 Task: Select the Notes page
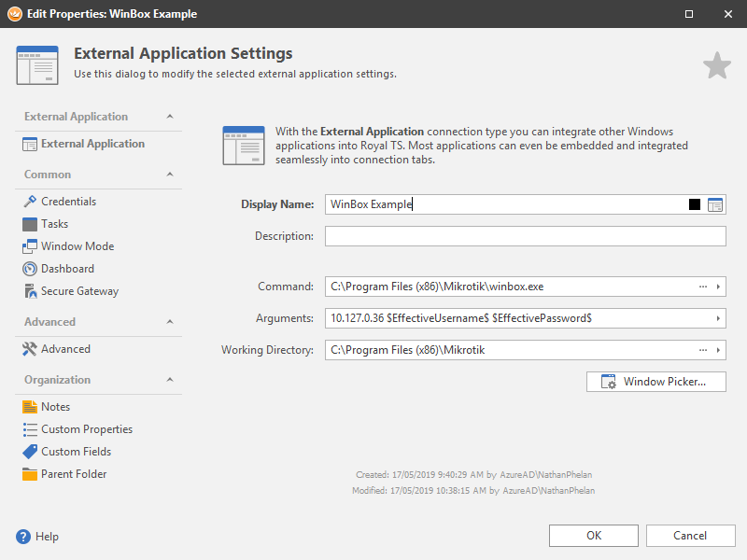(x=55, y=407)
